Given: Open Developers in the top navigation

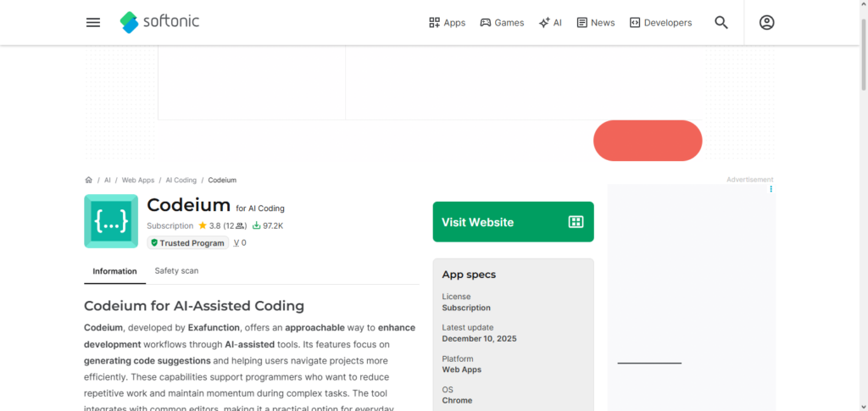Looking at the screenshot, I should (661, 23).
